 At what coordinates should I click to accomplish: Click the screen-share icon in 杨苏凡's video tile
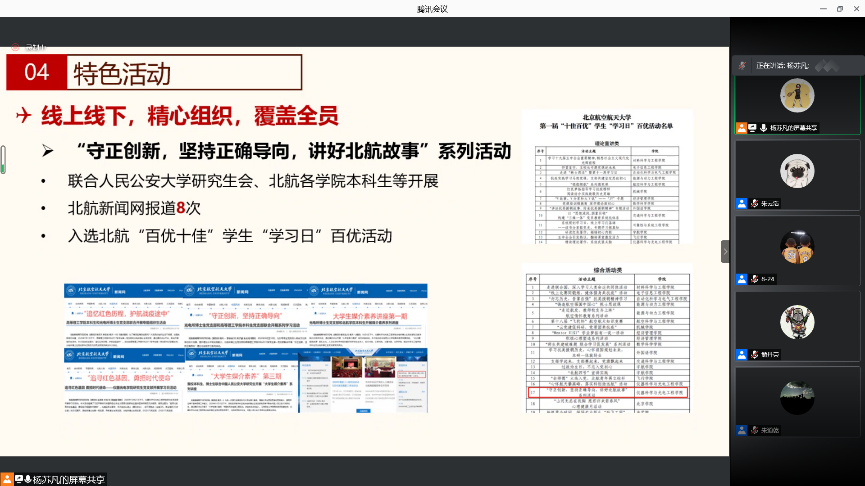[752, 128]
